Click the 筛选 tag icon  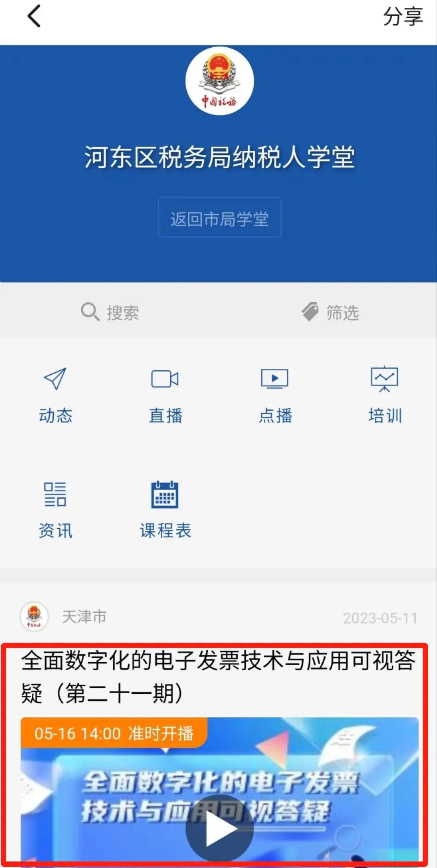pos(310,312)
